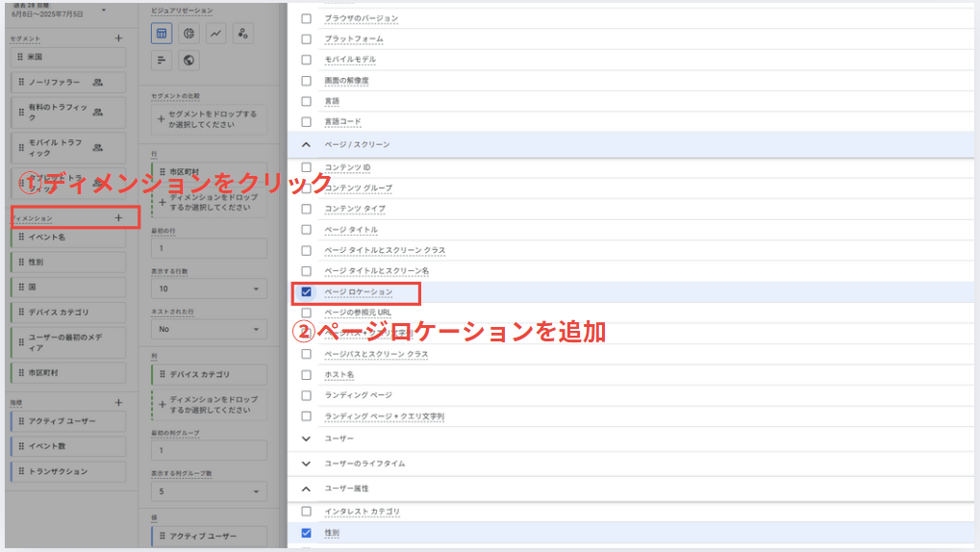This screenshot has height=552, width=980.
Task: Check the インタレスト カテゴリ checkbox
Action: click(x=306, y=512)
